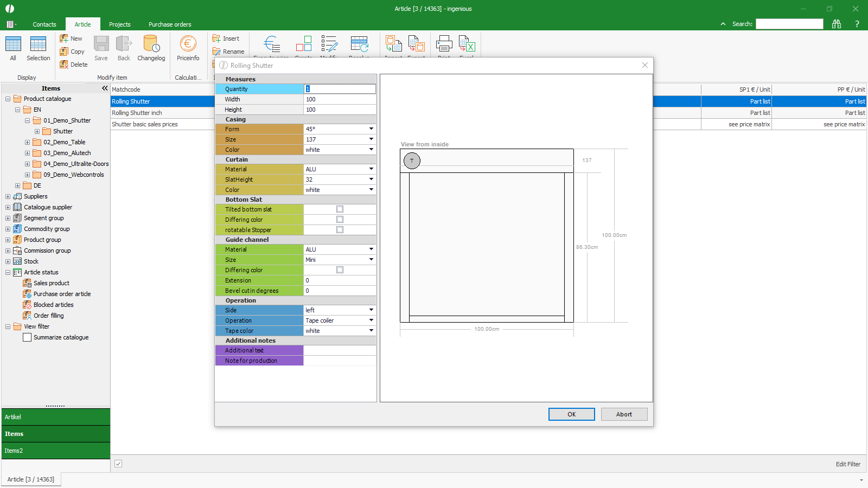Viewport: 868px width, 488px height.
Task: Expand the Suppliers tree node
Action: point(8,196)
